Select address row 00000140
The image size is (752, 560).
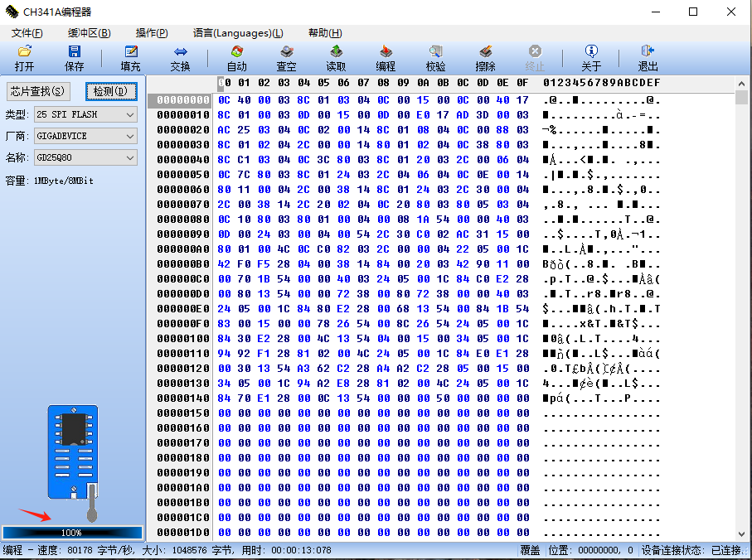tap(183, 398)
